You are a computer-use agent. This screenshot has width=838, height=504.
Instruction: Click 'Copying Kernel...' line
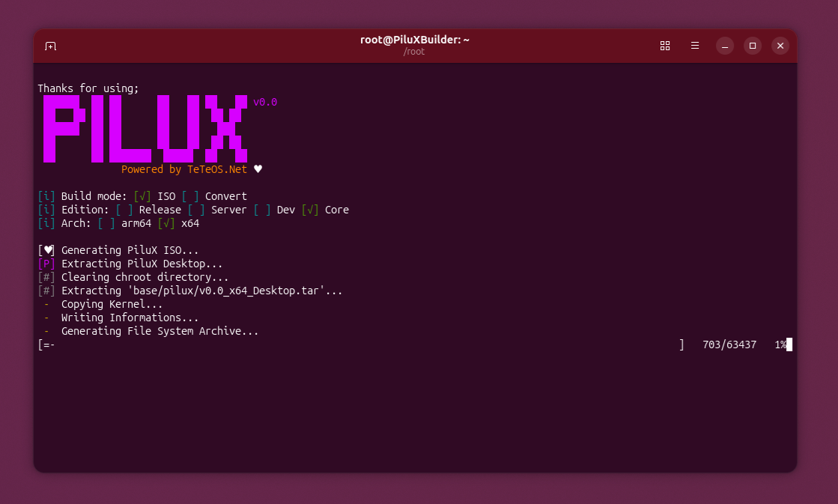pos(112,304)
